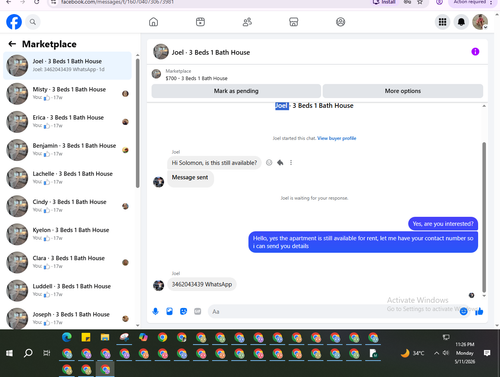Viewport: 500px width, 377px height.
Task: Open the Facebook apps grid menu
Action: coord(442,22)
